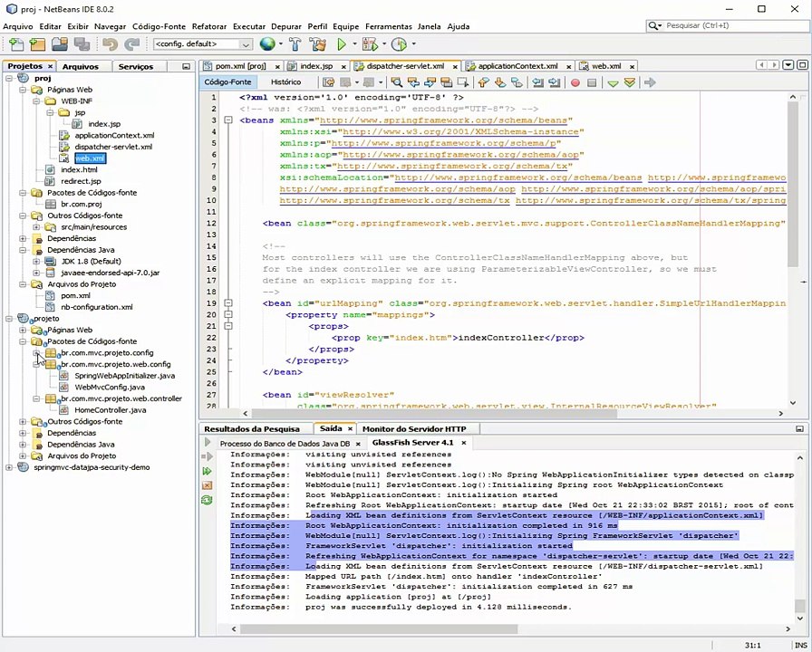Click the Build Project hammer icon

coord(295,44)
